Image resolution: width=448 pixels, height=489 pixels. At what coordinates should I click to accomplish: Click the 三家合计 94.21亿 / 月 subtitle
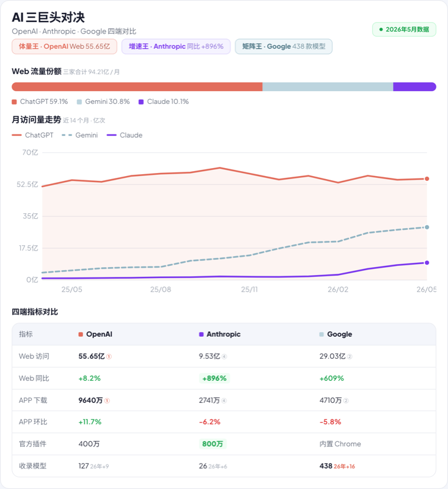(91, 72)
